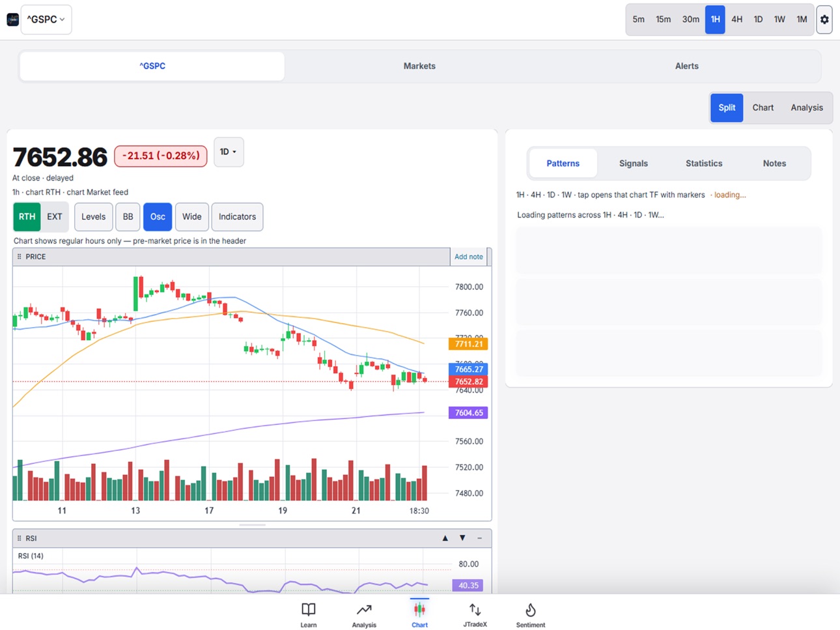Move RSI panel down
The width and height of the screenshot is (840, 630).
(x=462, y=538)
